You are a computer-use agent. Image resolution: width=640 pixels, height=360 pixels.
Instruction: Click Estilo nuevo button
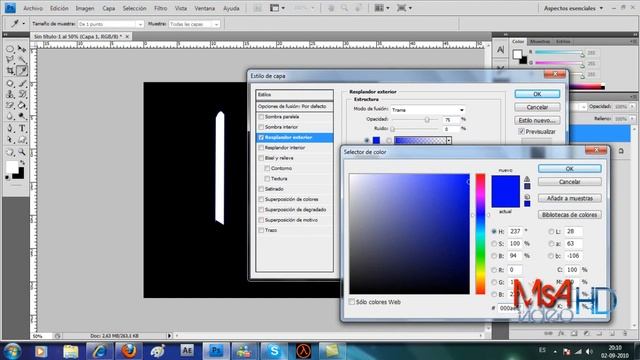click(x=537, y=120)
